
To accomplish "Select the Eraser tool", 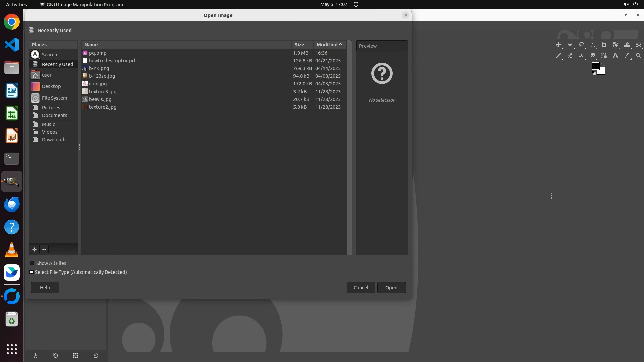I will 570,56.
